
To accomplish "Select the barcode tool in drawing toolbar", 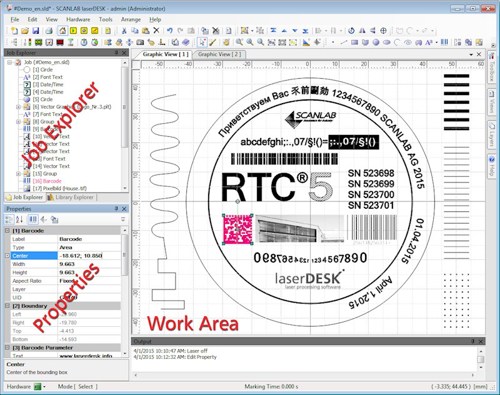I will pos(444,42).
